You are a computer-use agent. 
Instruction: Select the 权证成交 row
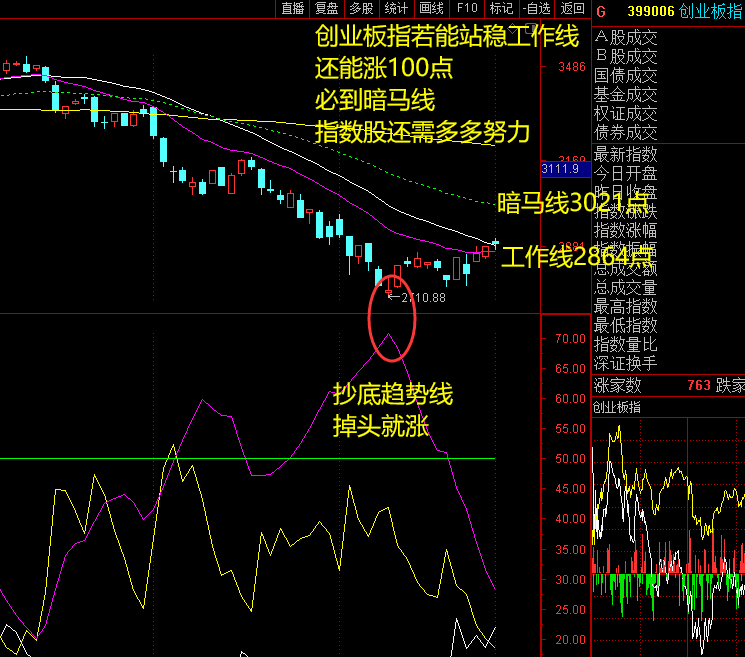click(x=626, y=114)
